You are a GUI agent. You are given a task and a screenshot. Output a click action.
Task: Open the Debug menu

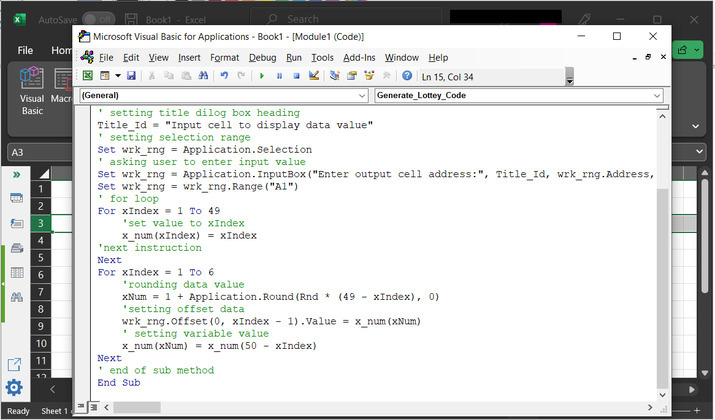point(262,57)
